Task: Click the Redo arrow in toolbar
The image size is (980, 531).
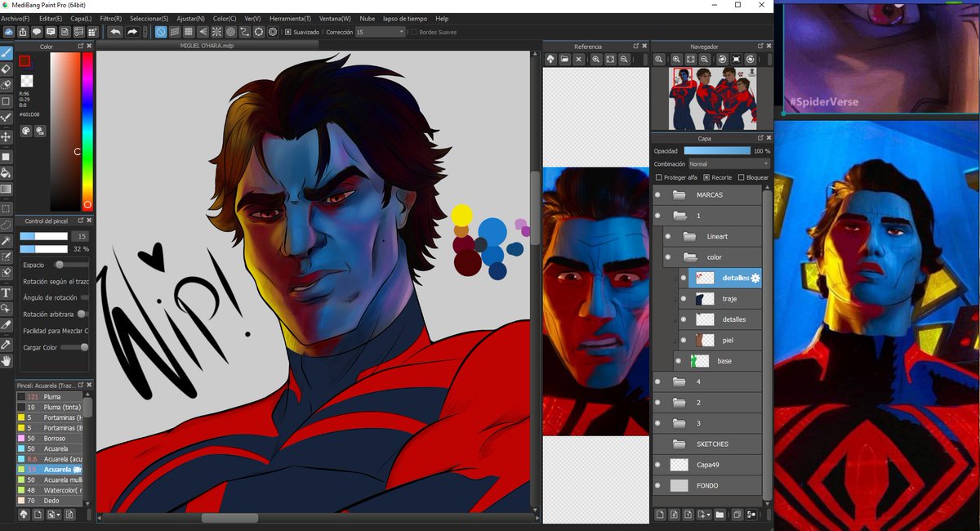Action: pyautogui.click(x=132, y=32)
